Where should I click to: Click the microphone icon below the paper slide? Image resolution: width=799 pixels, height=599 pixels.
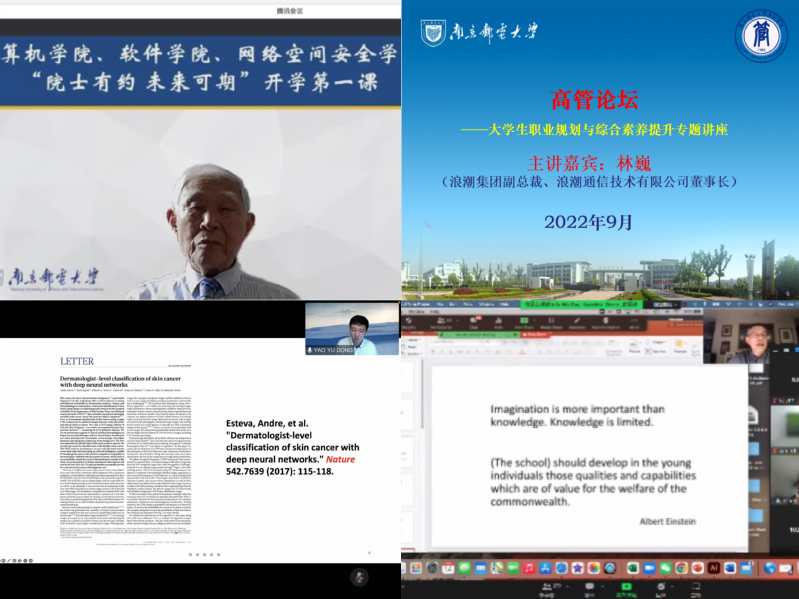pyautogui.click(x=359, y=577)
